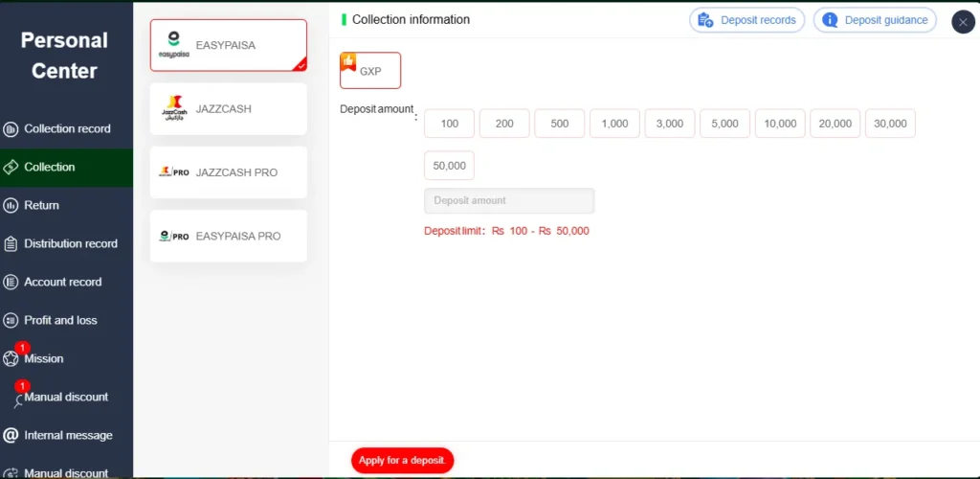980x479 pixels.
Task: Click the Collection record sidebar icon
Action: tap(11, 129)
